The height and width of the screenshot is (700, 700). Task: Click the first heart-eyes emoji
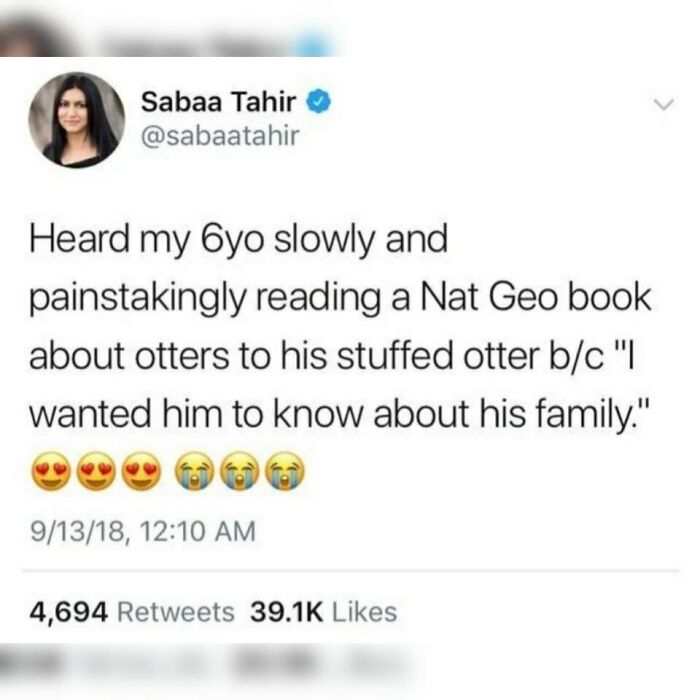pos(51,472)
